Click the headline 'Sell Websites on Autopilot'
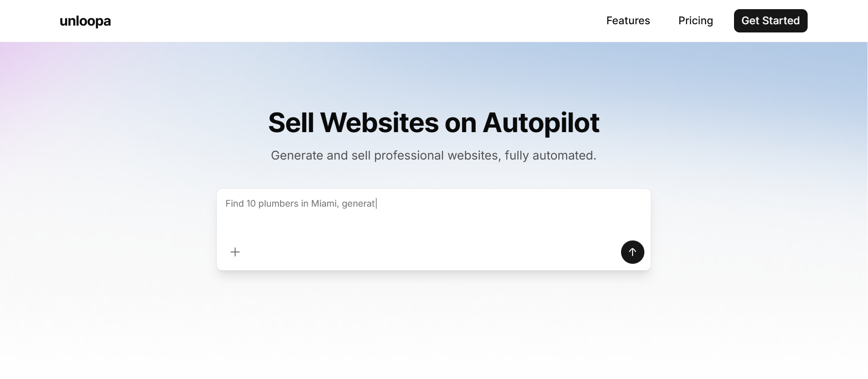868x379 pixels. tap(434, 122)
